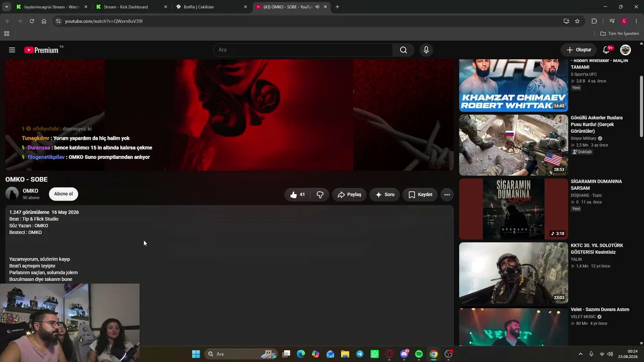Share the video via Paylaş
Viewport: 644px width, 362px height.
tap(349, 195)
